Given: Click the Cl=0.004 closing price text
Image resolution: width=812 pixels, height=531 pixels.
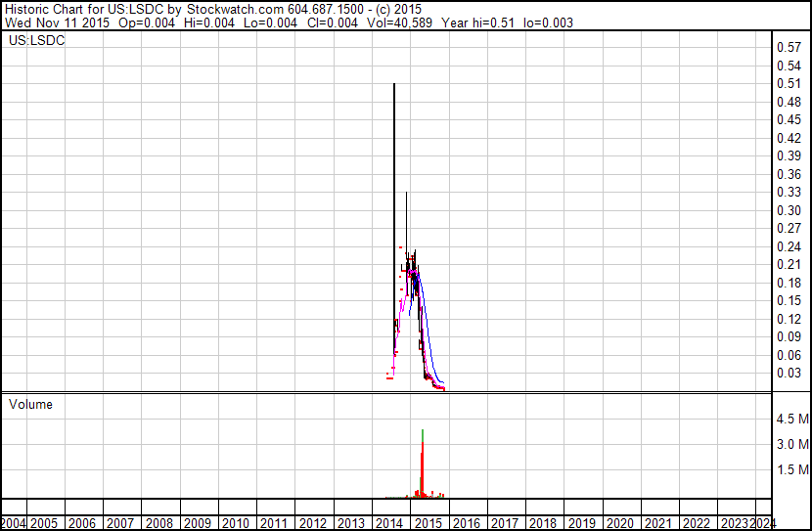Looking at the screenshot, I should (x=332, y=22).
